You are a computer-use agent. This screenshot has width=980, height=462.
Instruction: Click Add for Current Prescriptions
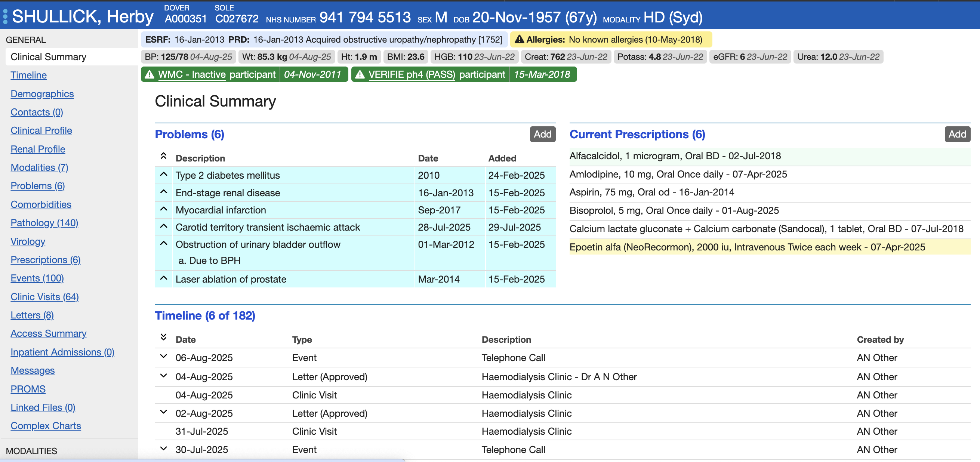[957, 134]
